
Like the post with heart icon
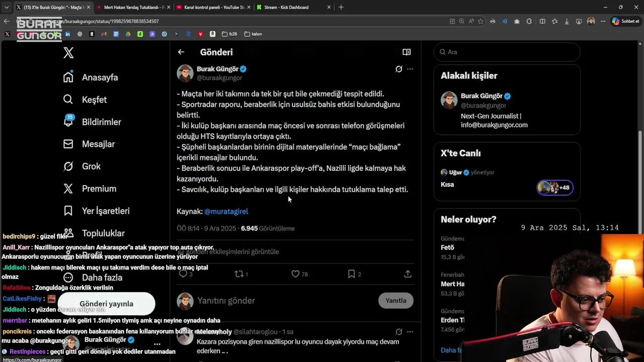(296, 274)
